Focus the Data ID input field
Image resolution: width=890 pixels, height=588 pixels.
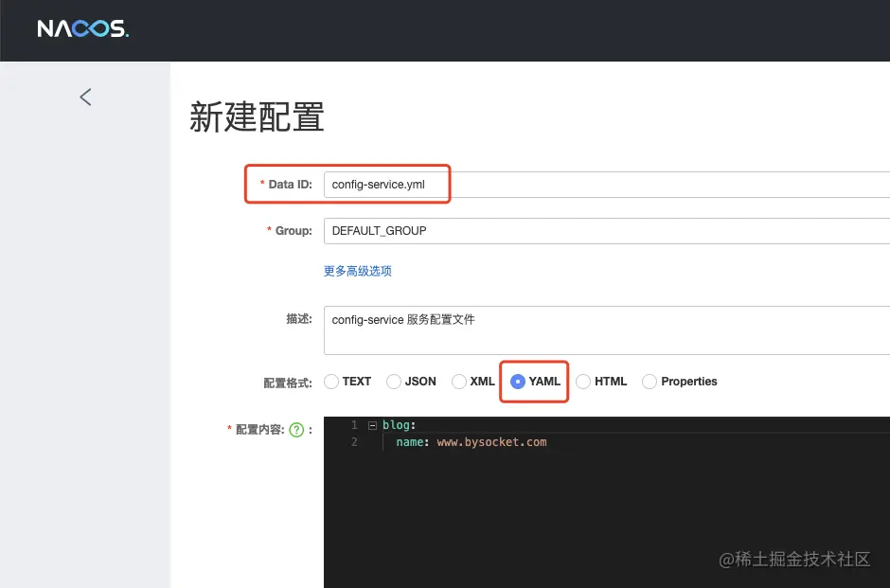pyautogui.click(x=607, y=185)
